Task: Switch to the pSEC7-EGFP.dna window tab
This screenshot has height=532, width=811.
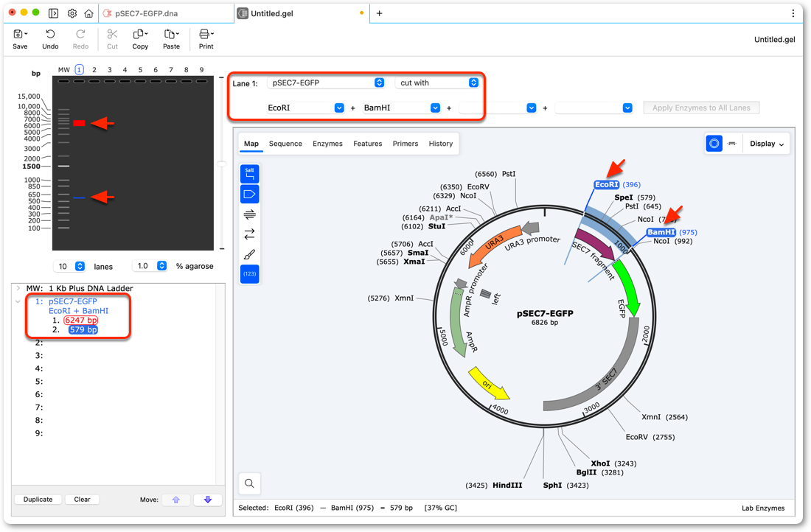Action: coord(166,13)
